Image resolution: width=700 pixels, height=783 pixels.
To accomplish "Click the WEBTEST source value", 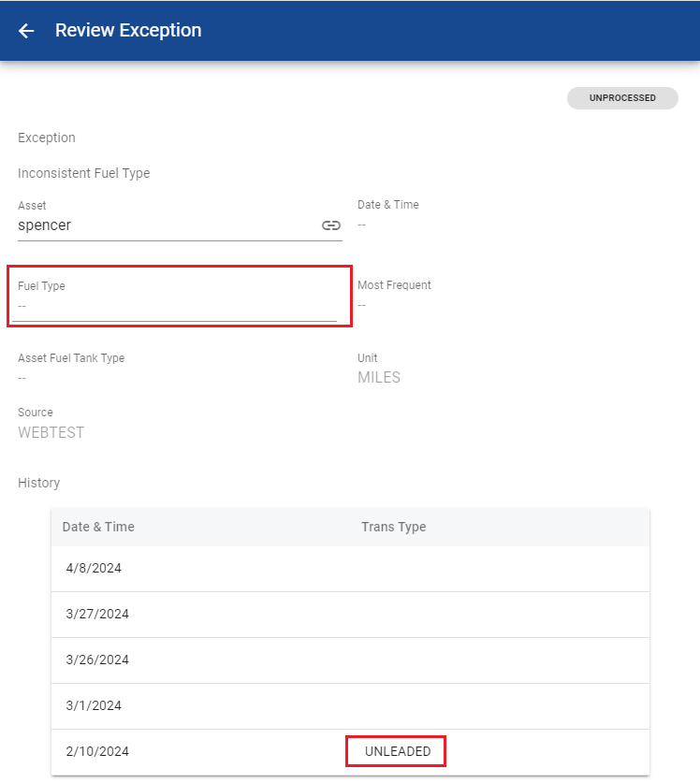I will 51,432.
